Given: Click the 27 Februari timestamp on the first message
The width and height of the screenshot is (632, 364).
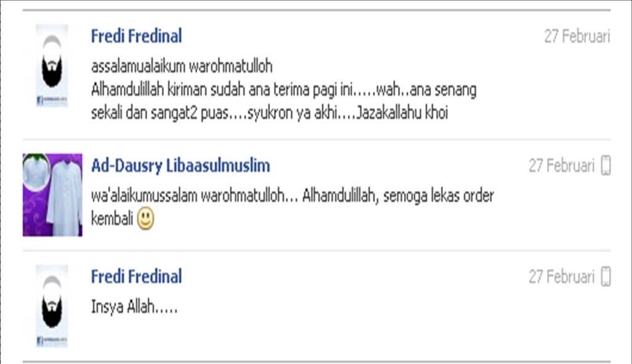Looking at the screenshot, I should [577, 36].
